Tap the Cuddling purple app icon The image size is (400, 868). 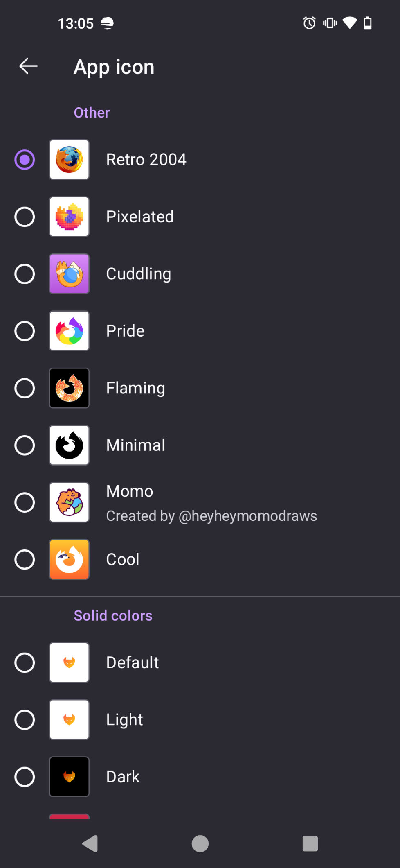coord(69,274)
